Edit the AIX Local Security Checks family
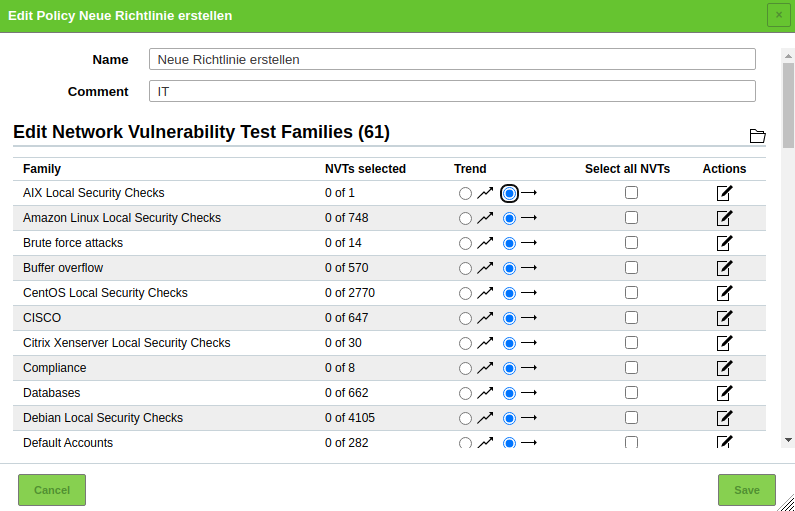The width and height of the screenshot is (795, 511). tap(724, 193)
